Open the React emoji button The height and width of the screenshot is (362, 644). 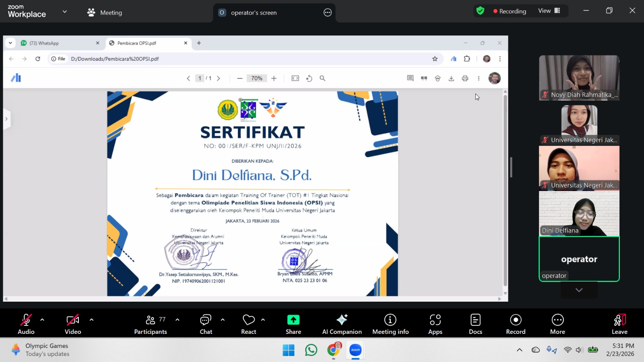[x=248, y=324]
